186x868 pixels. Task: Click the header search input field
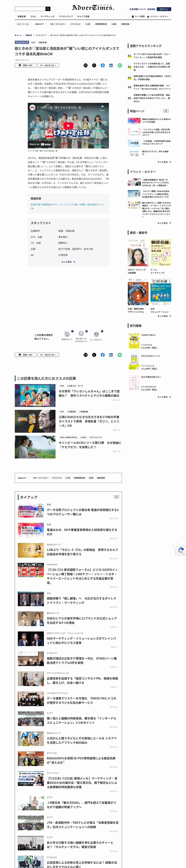(x=30, y=9)
